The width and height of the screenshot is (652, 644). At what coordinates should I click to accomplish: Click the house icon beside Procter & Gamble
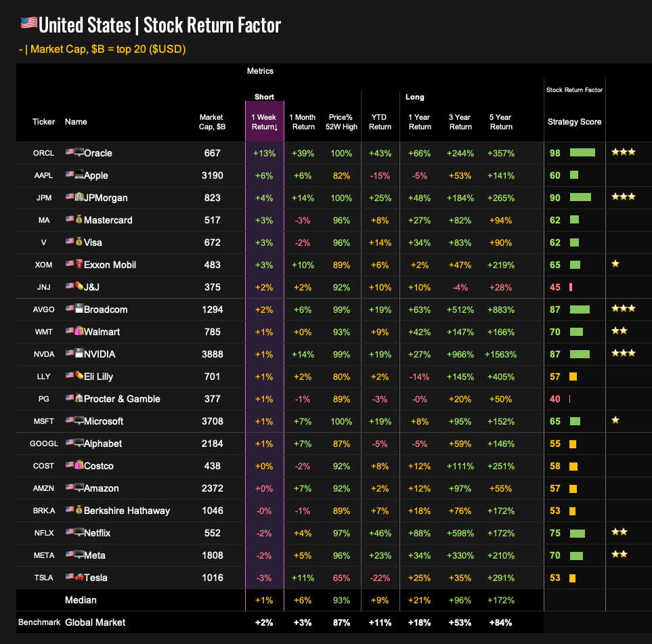pos(79,398)
